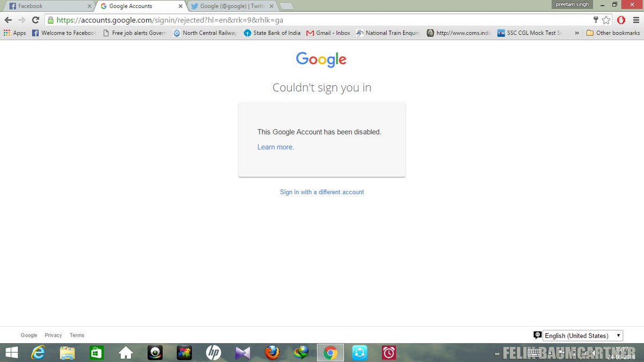Launch Visual Studio from taskbar
This screenshot has width=644, height=362.
(x=243, y=353)
